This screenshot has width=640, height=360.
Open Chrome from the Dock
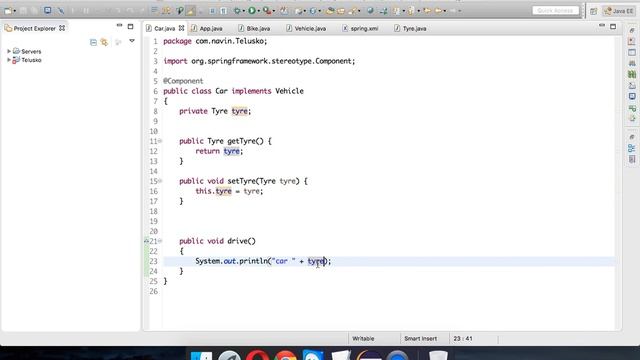point(285,355)
